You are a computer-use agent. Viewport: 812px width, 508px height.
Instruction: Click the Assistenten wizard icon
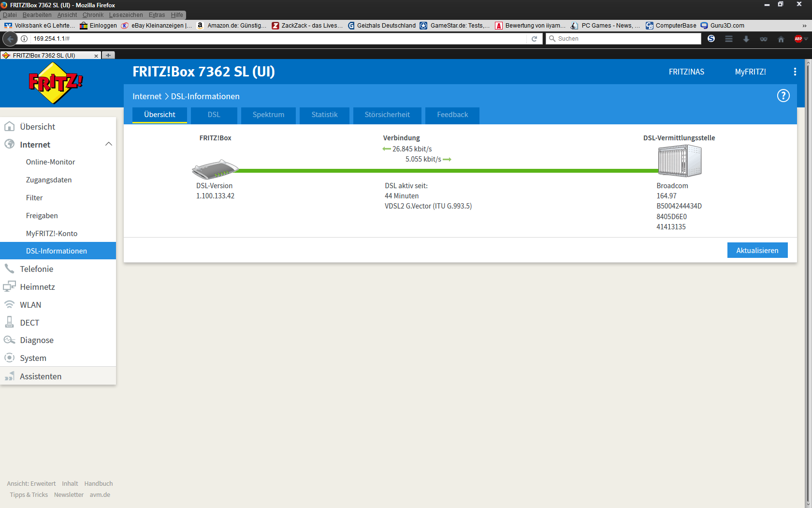[x=9, y=376]
